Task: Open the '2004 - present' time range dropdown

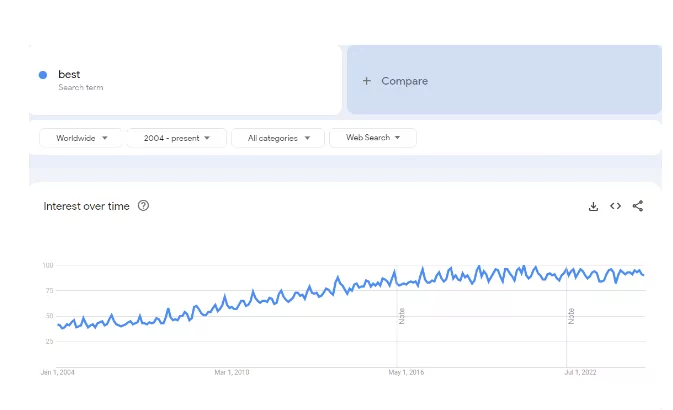Action: click(x=176, y=138)
